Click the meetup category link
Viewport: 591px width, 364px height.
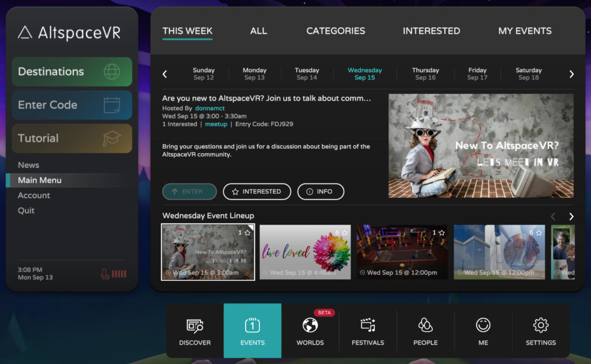(216, 124)
